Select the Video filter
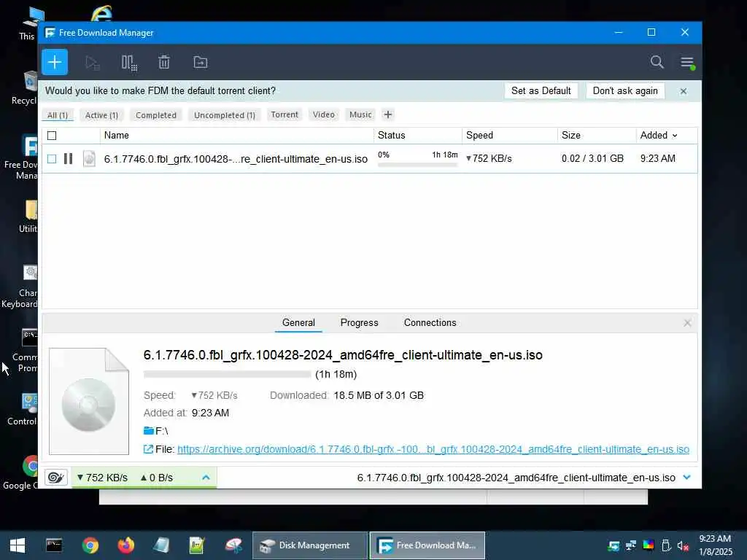This screenshot has width=747, height=560. tap(323, 114)
